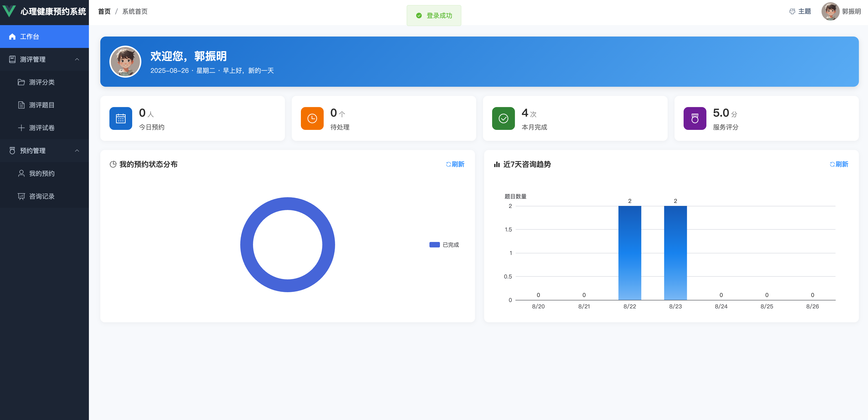Select 工作台 in the sidebar

click(30, 37)
